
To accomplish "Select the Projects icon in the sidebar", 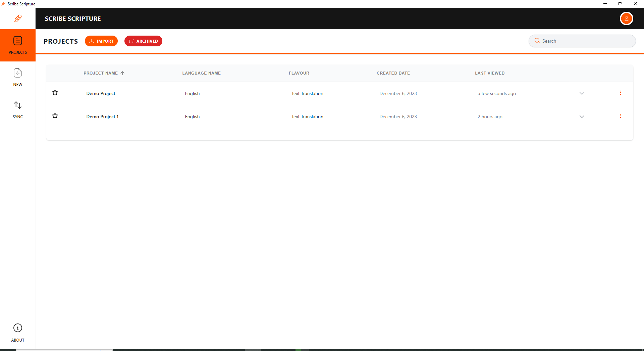I will pos(18,40).
